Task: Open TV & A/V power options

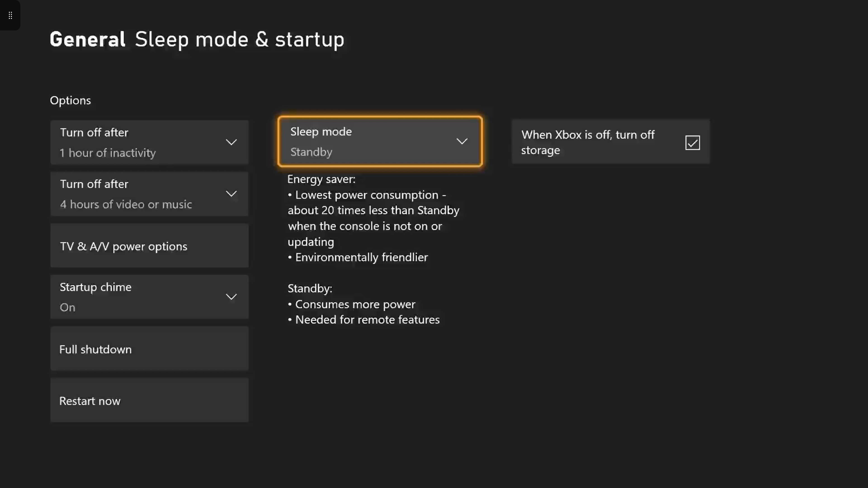Action: click(x=149, y=246)
